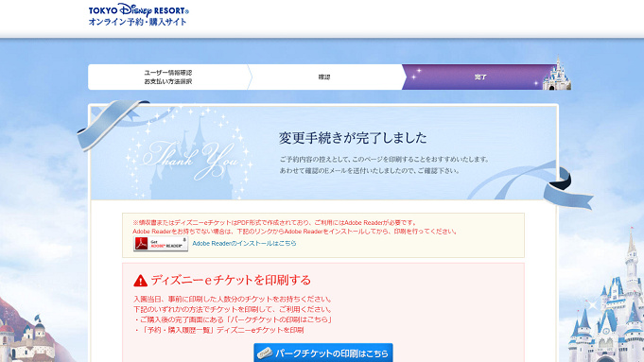This screenshot has height=362, width=644.
Task: Click the Get Adobe Reader badge
Action: tap(161, 244)
